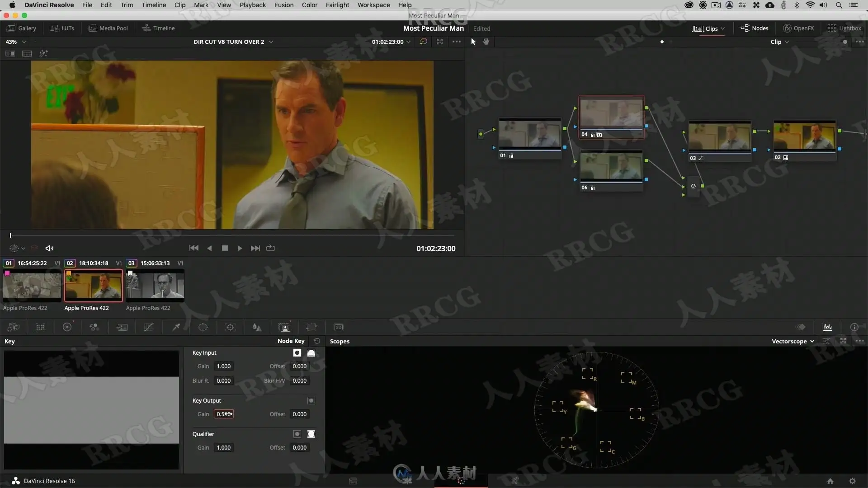This screenshot has height=488, width=868.
Task: Open the Vectorscope type dropdown
Action: pyautogui.click(x=793, y=341)
